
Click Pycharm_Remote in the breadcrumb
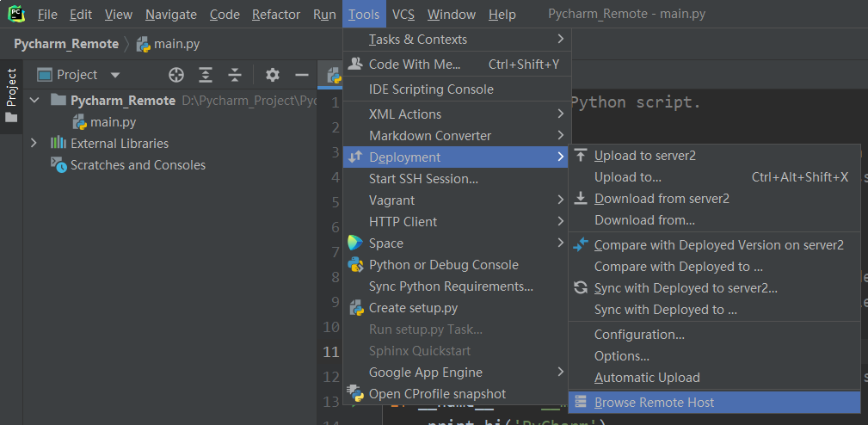pos(66,44)
